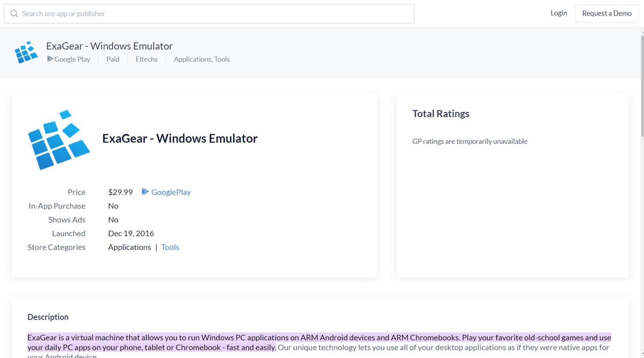Screen dimensions: 644x358
Task: Click the Store Categories label
Action: 56,247
